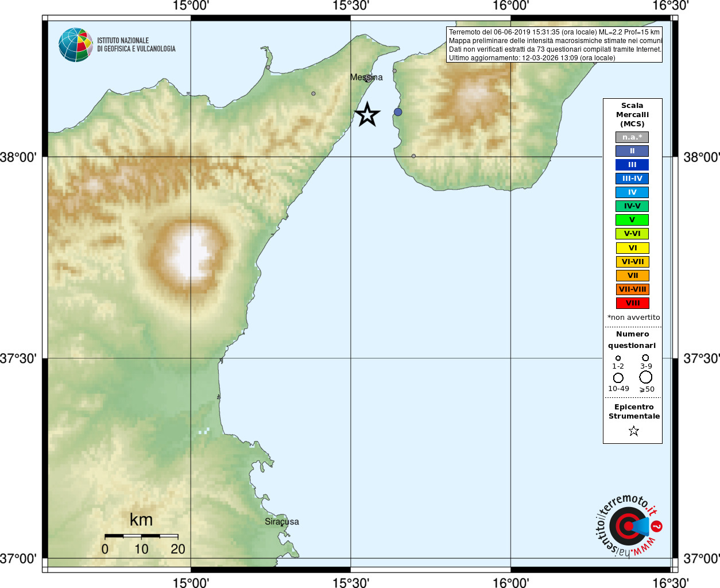Click the ISTITUTO NAZIONALE DI GEOFISICA text
The image size is (720, 588).
coord(136,45)
